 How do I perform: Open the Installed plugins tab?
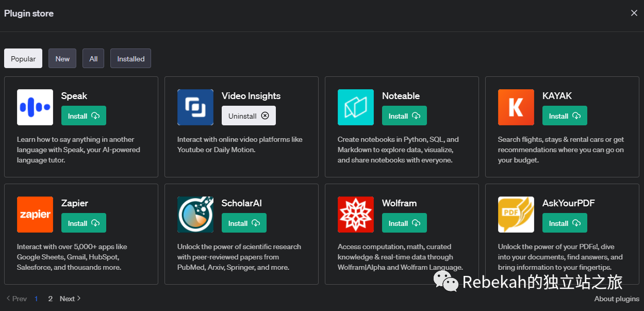tap(130, 58)
